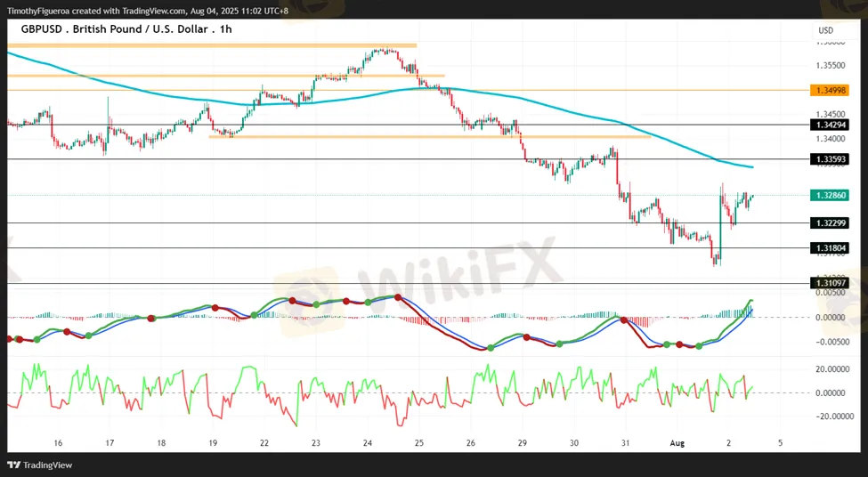This screenshot has width=868, height=477.
Task: Click the 1.34000 price axis value
Action: (831, 138)
